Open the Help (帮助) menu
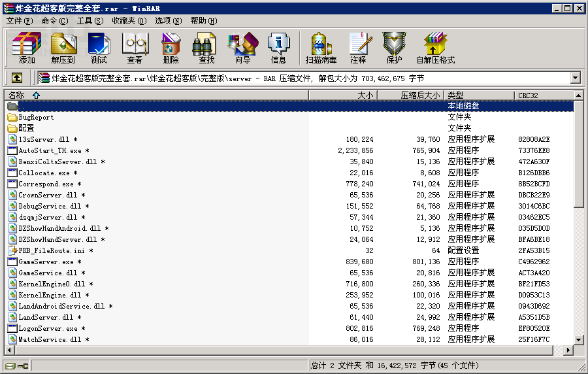The image size is (588, 374). coord(204,21)
